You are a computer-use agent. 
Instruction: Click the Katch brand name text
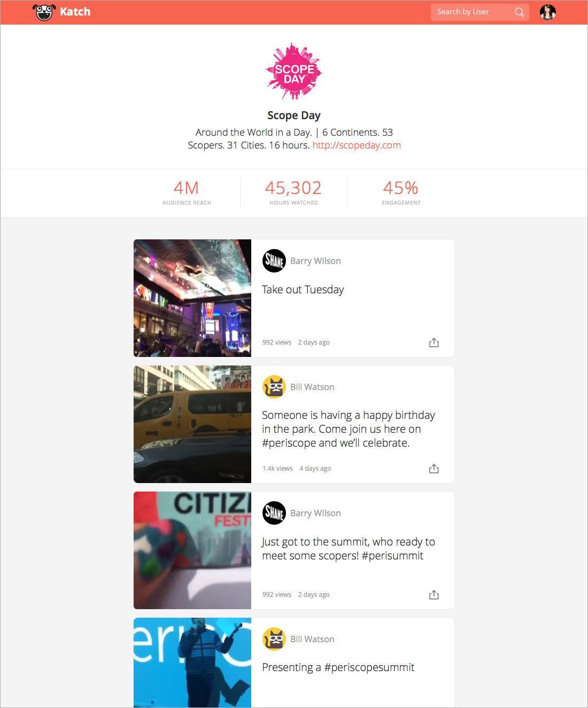tap(75, 12)
